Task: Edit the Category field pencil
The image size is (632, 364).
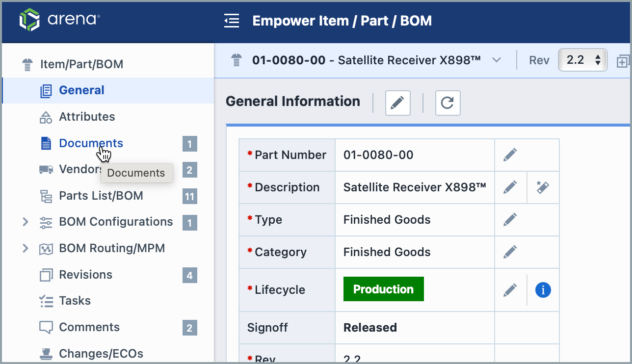Action: [510, 252]
